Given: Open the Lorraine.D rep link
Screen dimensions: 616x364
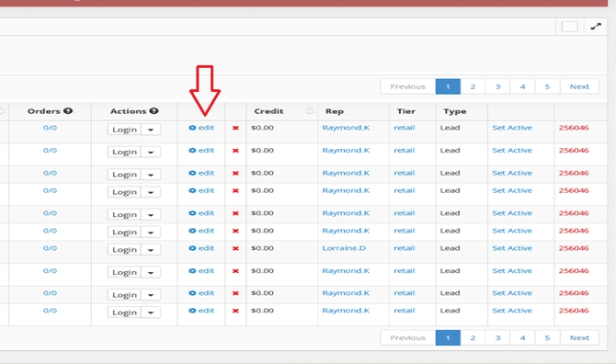Looking at the screenshot, I should click(344, 248).
